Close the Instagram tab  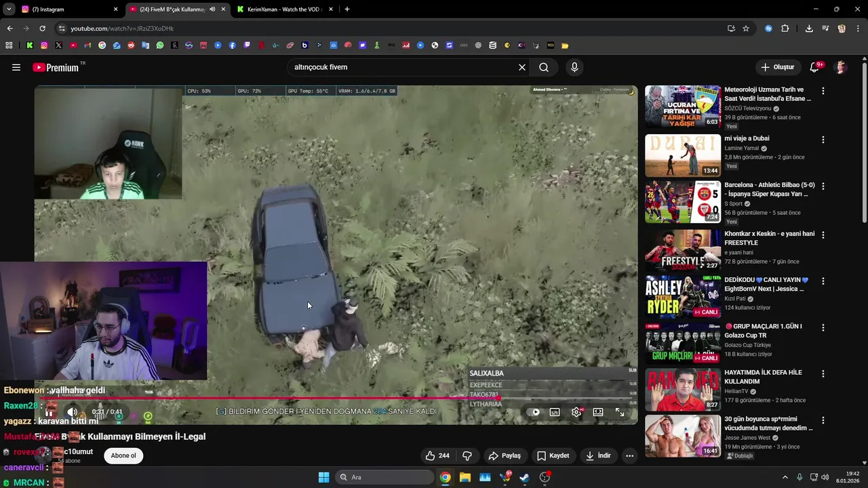(x=115, y=9)
